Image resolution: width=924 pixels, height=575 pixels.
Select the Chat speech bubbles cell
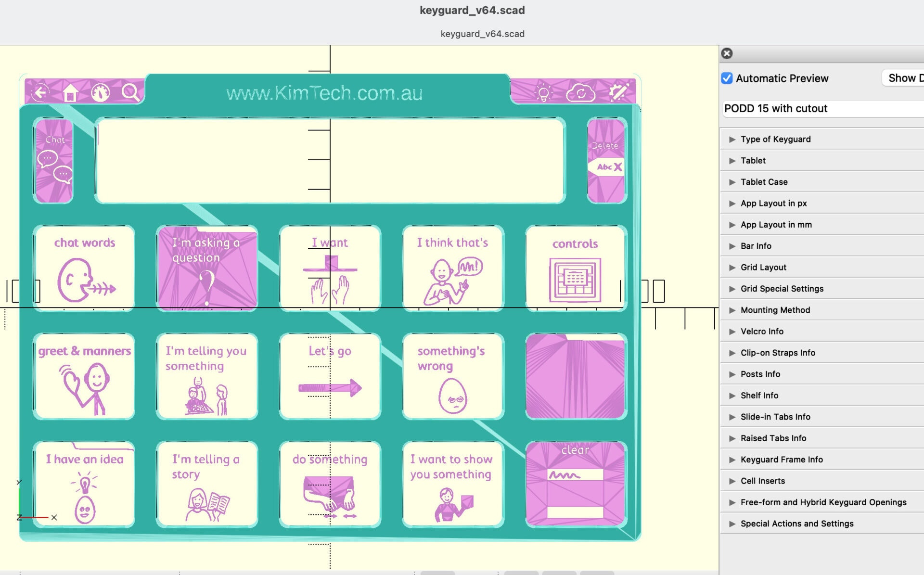point(54,161)
